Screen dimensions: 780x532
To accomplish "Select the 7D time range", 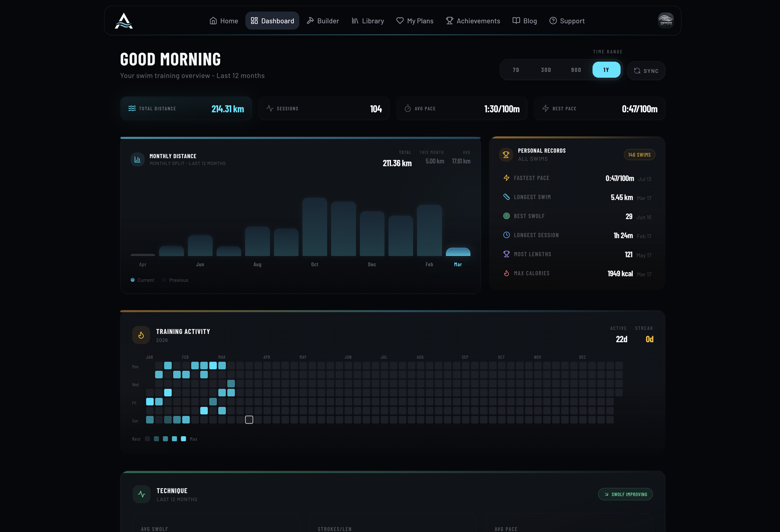I will click(x=516, y=70).
